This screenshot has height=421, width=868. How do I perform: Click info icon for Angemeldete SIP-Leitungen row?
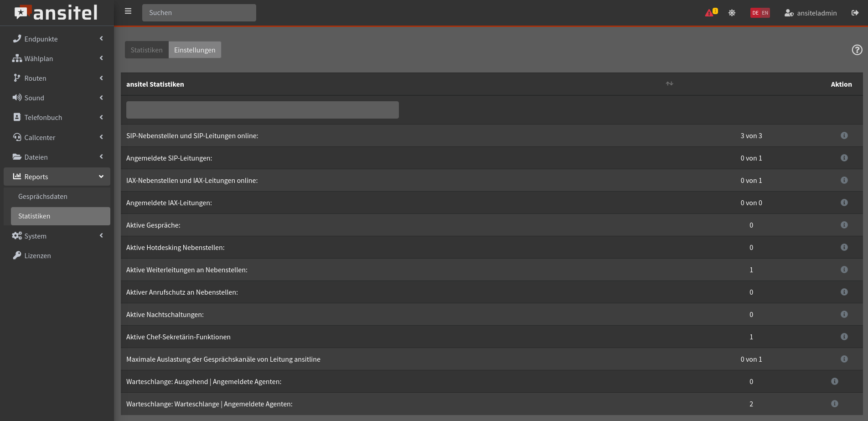[844, 158]
